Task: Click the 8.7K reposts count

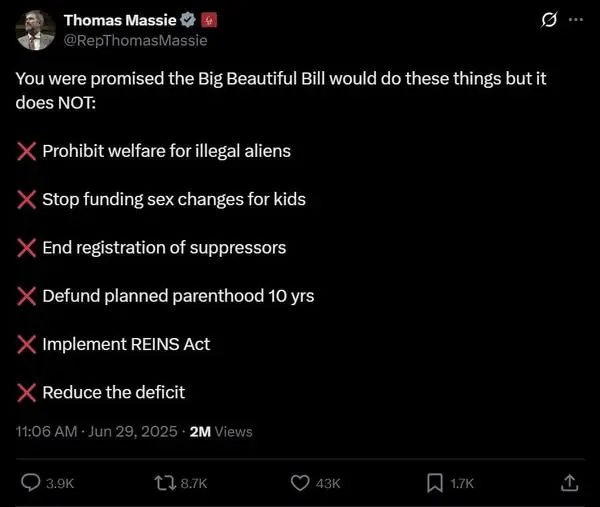Action: coord(194,483)
